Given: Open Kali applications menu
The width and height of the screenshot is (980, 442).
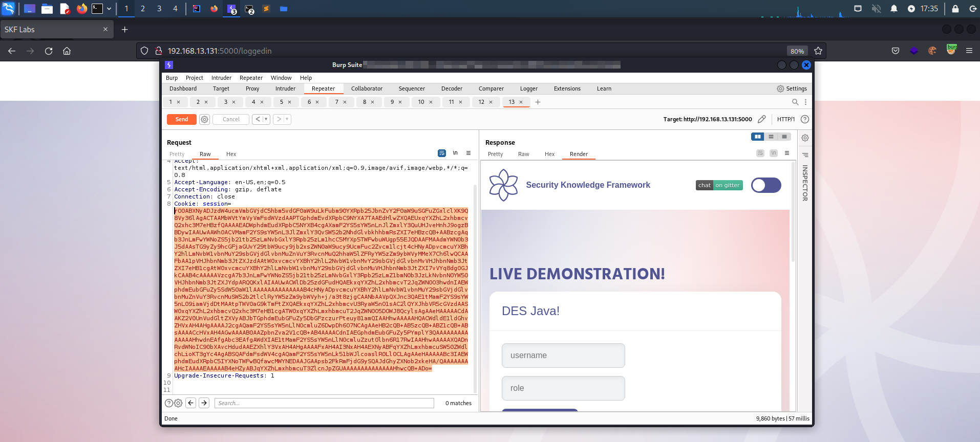Looking at the screenshot, I should point(8,8).
